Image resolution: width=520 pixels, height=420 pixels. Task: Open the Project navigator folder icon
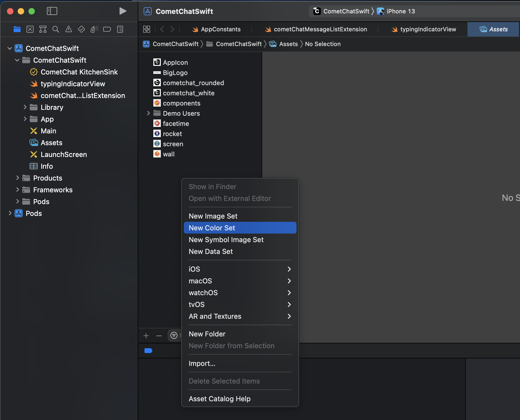tap(17, 29)
